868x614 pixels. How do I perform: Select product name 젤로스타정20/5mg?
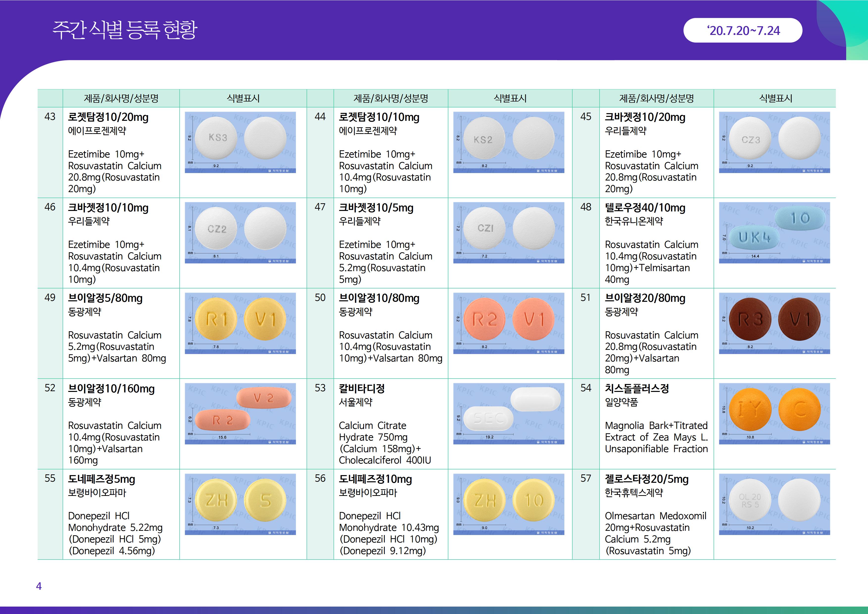coord(647,479)
